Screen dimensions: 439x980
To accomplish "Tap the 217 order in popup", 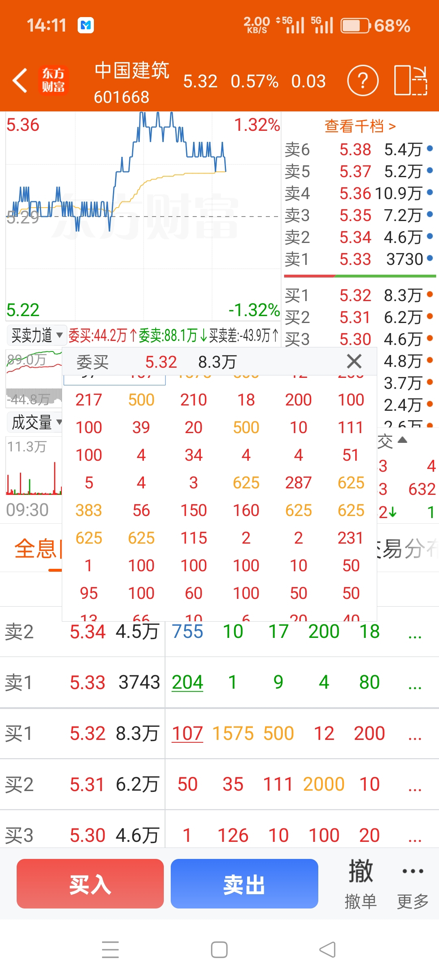I will click(89, 400).
